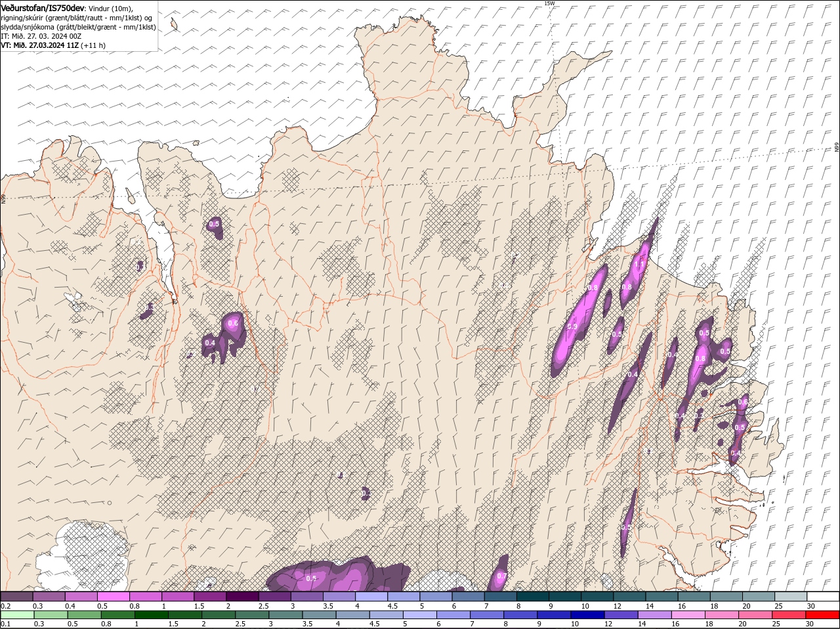
Task: Click the dark plum 0.2 swatch in upper legend
Action: point(16,596)
